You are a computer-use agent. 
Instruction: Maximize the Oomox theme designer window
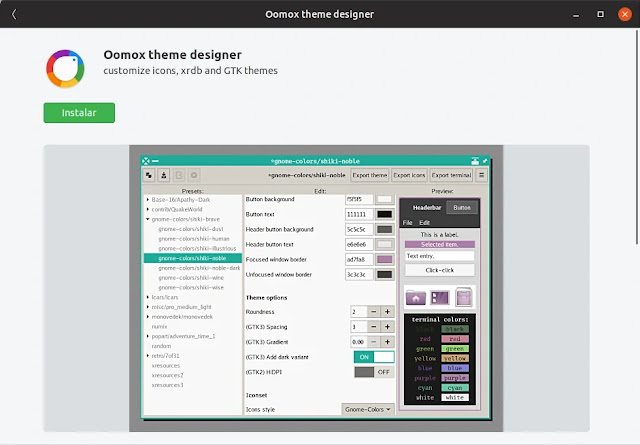(600, 14)
